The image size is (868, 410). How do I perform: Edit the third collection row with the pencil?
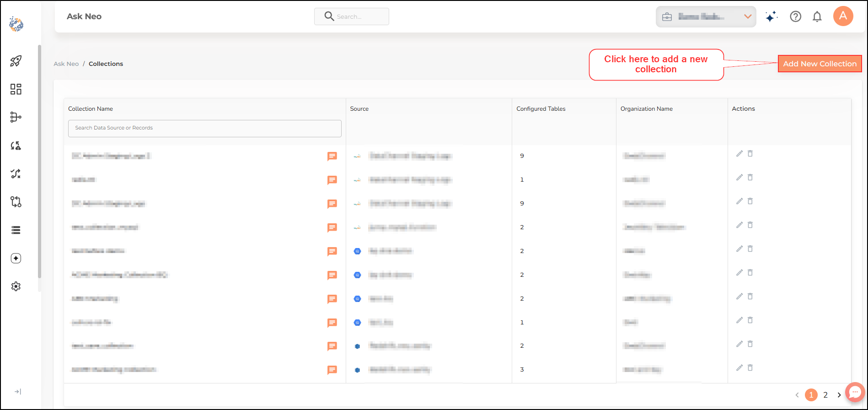pos(739,201)
